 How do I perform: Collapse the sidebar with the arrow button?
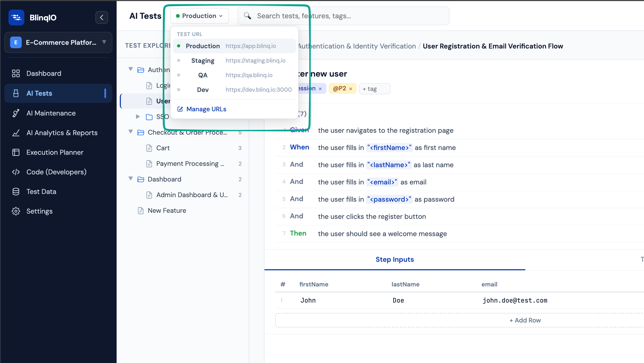102,17
